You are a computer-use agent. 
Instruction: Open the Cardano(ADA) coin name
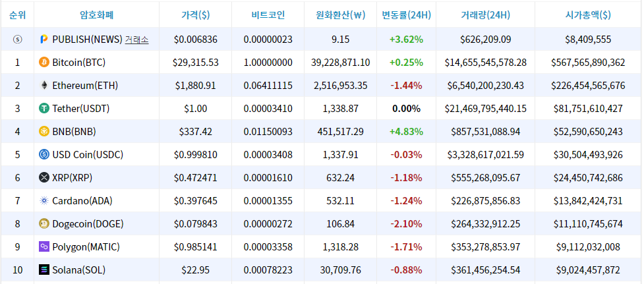coord(82,201)
